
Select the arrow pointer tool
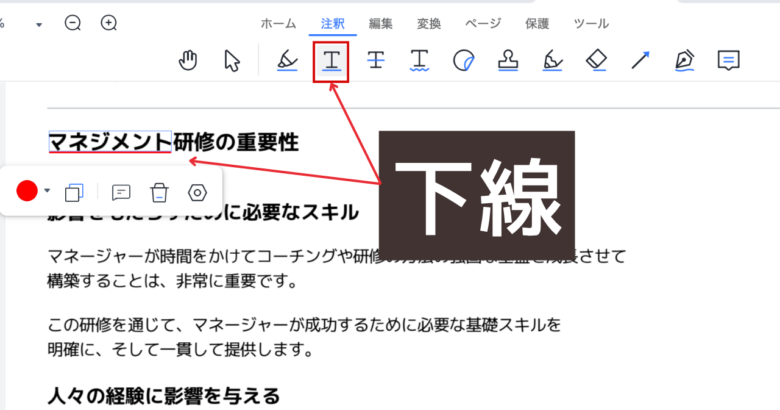coord(232,61)
